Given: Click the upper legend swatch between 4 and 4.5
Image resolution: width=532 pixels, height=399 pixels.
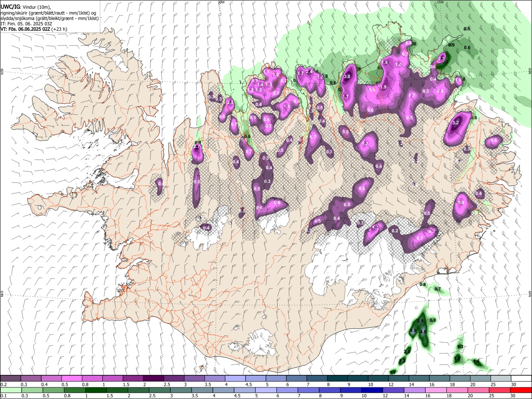Looking at the screenshot, I should click(x=235, y=378).
